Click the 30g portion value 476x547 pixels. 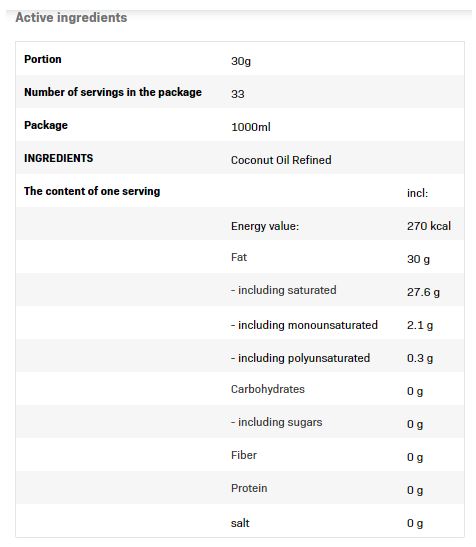[241, 61]
